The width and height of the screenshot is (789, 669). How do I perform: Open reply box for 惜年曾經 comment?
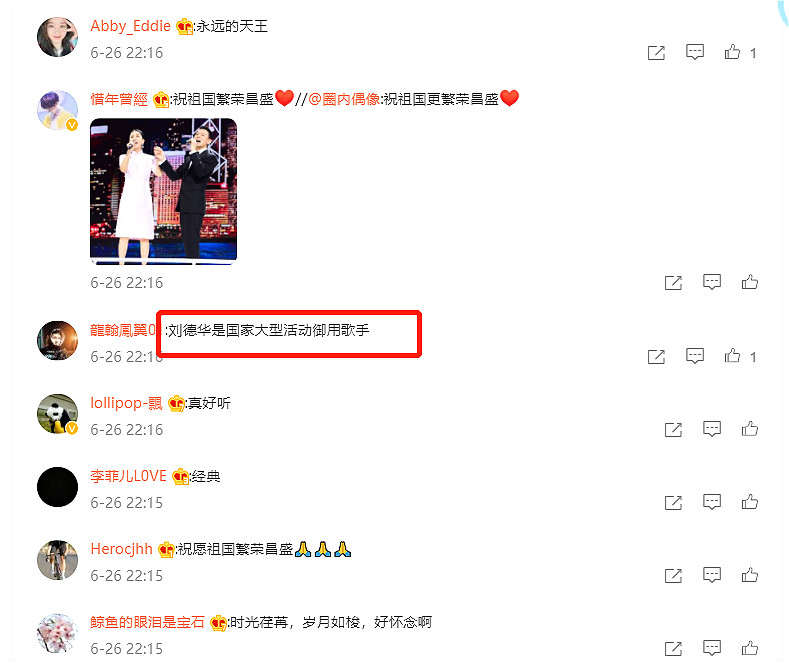tap(712, 282)
